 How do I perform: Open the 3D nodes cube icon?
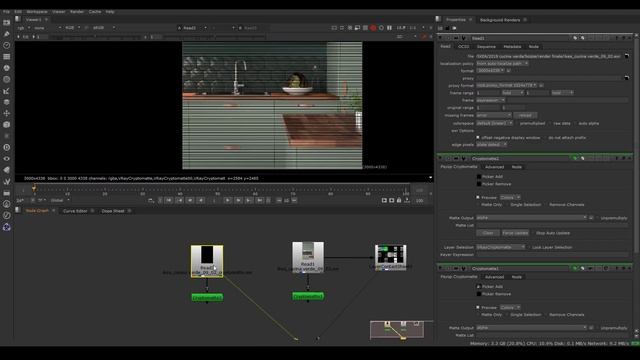(7, 124)
